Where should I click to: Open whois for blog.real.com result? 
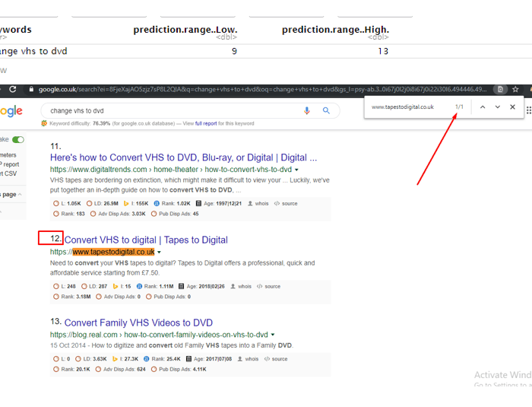tap(248, 359)
